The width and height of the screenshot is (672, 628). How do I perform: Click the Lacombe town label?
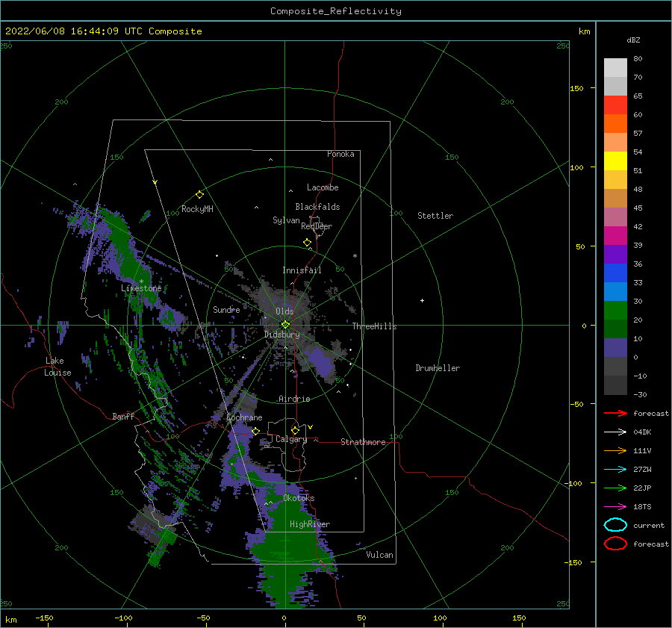[323, 187]
